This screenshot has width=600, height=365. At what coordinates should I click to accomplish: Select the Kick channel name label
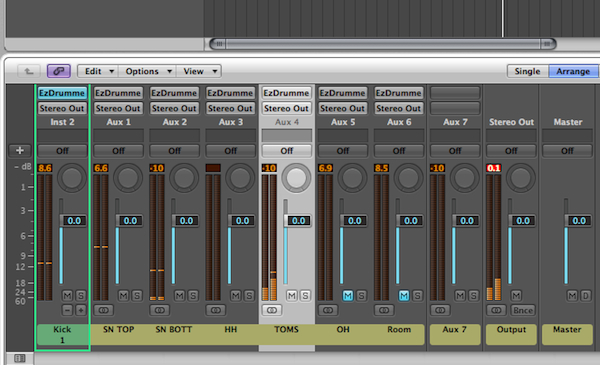pos(62,334)
